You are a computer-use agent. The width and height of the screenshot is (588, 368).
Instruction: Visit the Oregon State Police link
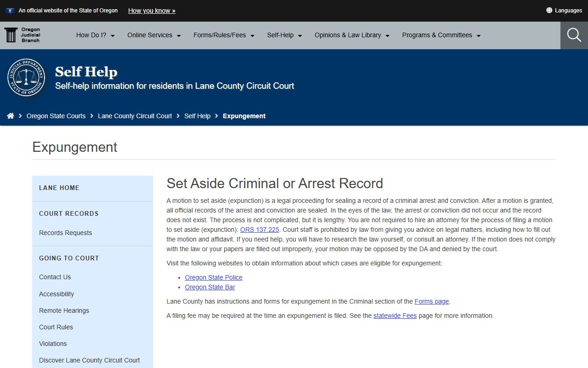pos(214,277)
